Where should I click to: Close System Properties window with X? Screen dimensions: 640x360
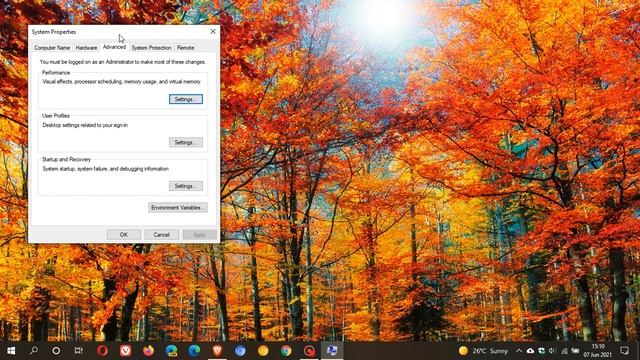tap(213, 31)
